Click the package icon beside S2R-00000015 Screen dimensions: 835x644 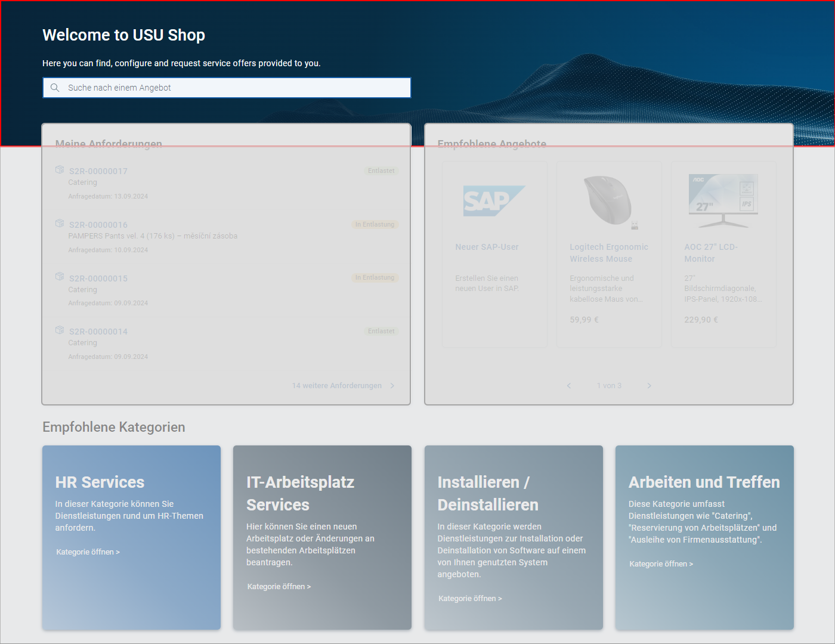(x=60, y=277)
